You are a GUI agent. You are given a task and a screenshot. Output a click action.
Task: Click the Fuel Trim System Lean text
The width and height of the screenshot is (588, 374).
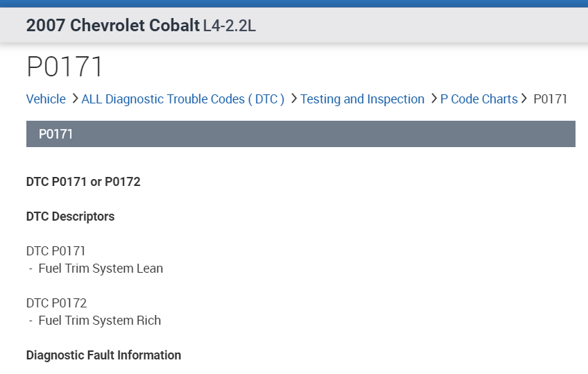click(101, 269)
